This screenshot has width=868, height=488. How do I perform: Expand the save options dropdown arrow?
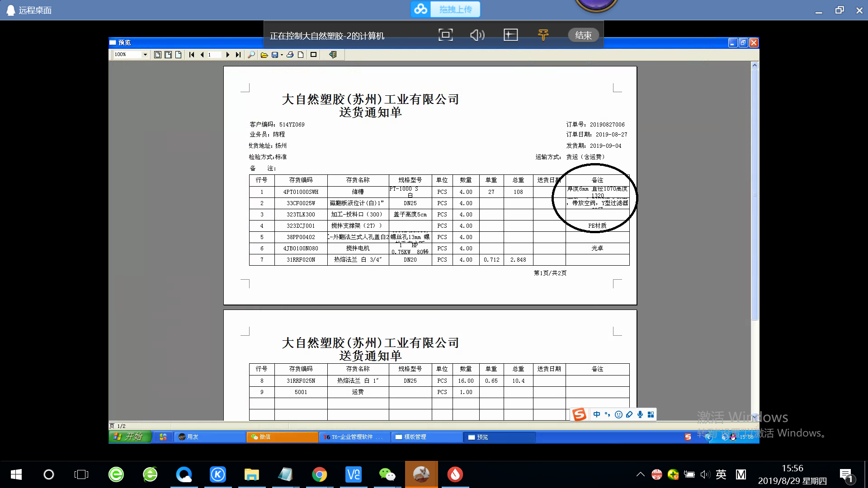tap(282, 55)
